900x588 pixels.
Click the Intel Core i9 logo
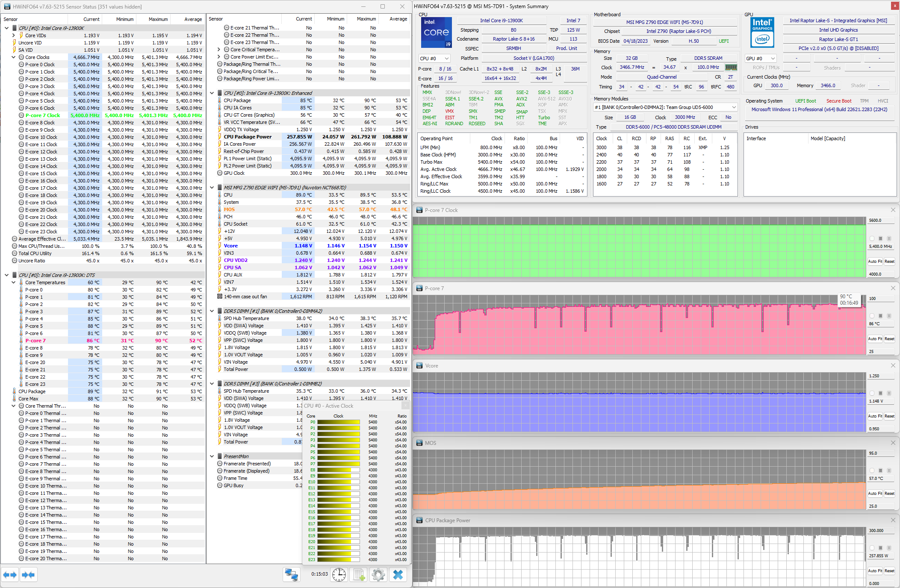tap(436, 32)
